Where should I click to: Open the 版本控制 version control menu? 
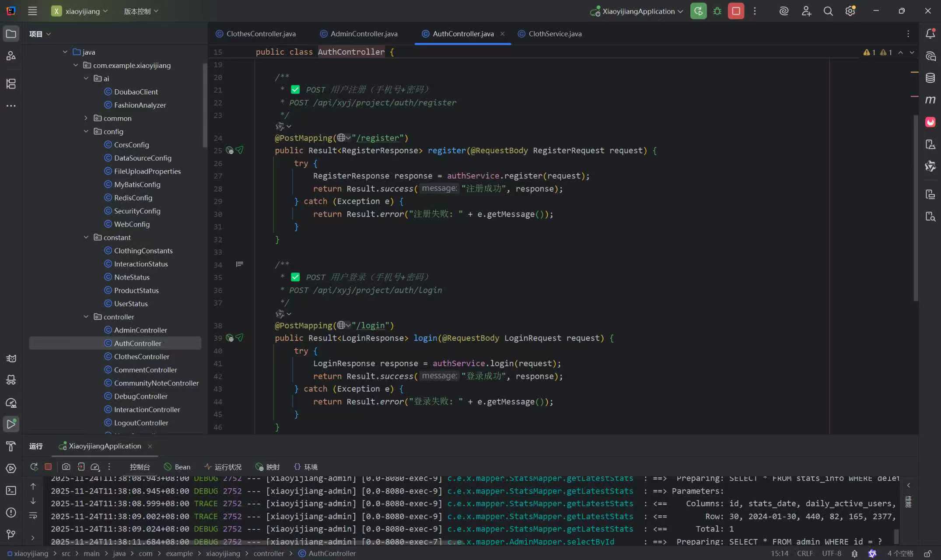(x=141, y=11)
